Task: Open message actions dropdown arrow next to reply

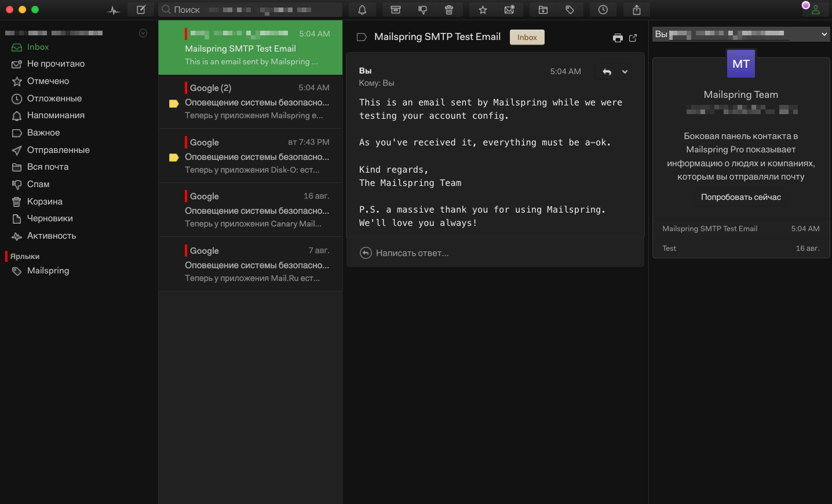Action: tap(625, 72)
